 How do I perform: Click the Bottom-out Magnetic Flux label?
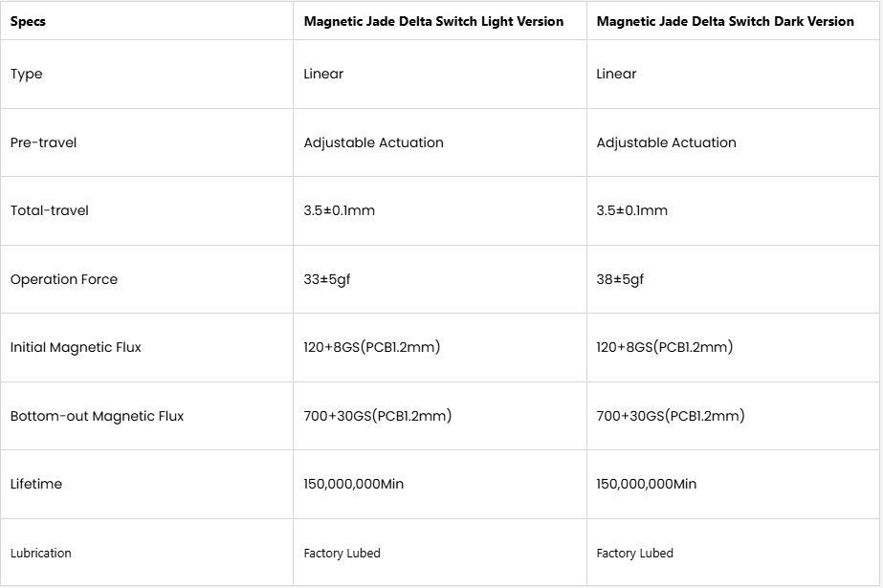[97, 416]
